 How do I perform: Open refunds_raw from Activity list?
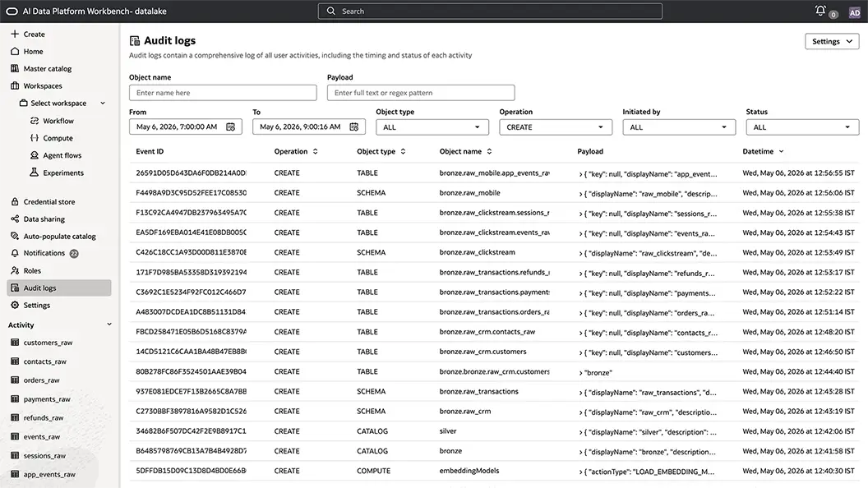[x=44, y=417]
